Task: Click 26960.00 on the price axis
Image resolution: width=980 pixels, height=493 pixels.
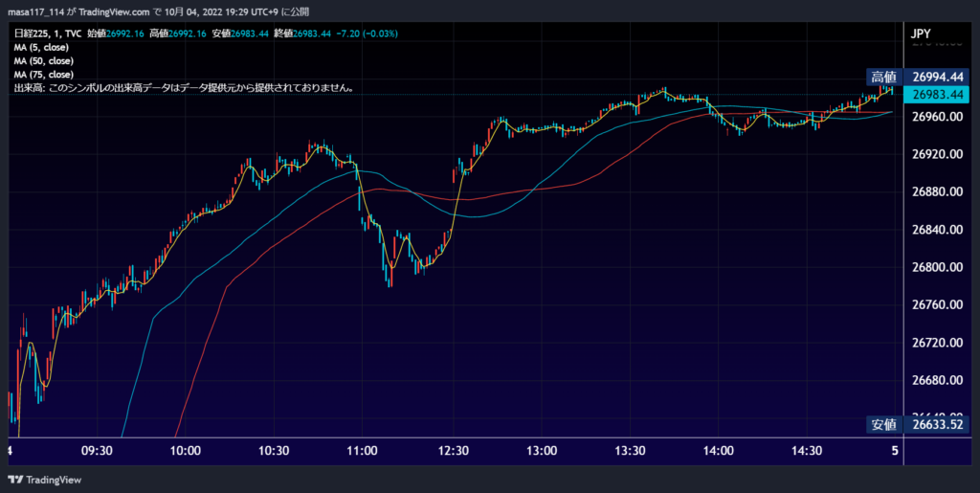Action: tap(937, 116)
